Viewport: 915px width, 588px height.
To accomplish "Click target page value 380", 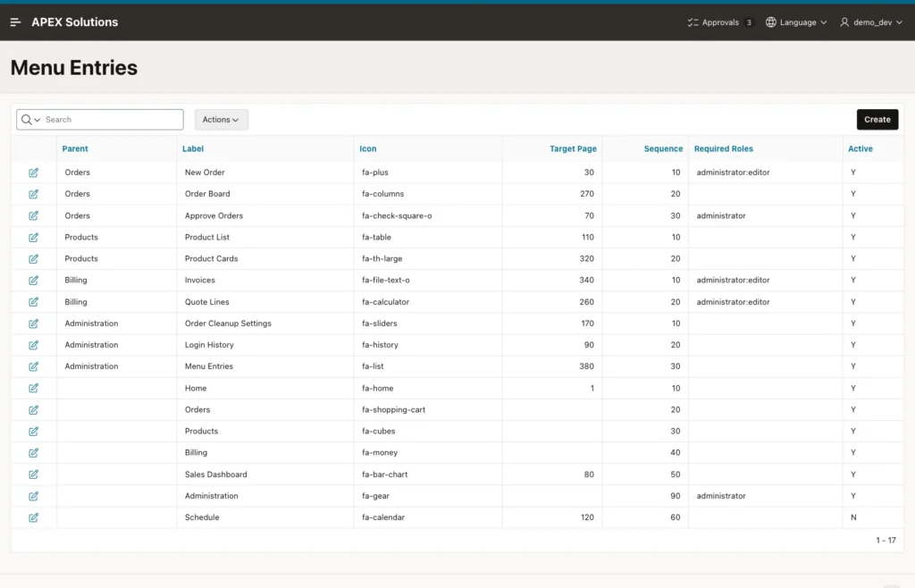I will coord(586,366).
